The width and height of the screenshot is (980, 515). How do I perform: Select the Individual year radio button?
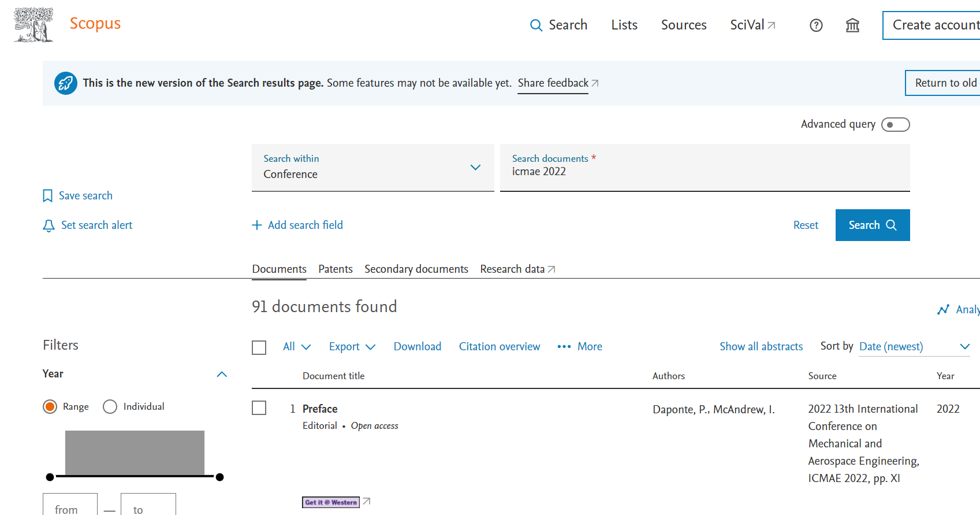coord(110,407)
